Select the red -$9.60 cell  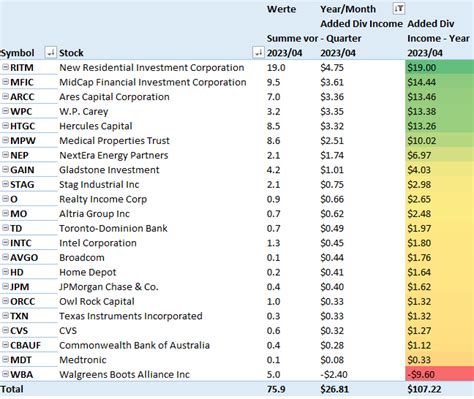[439, 374]
